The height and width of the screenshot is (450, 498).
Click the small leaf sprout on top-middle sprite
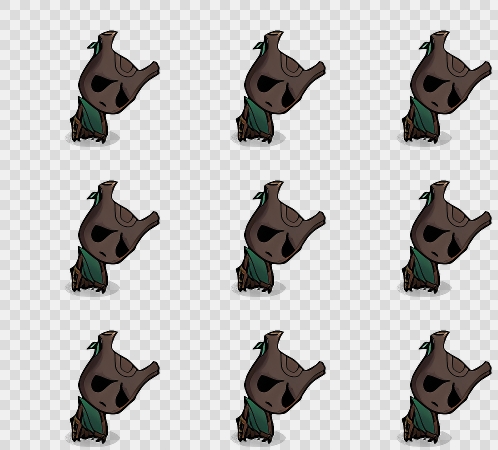(260, 47)
